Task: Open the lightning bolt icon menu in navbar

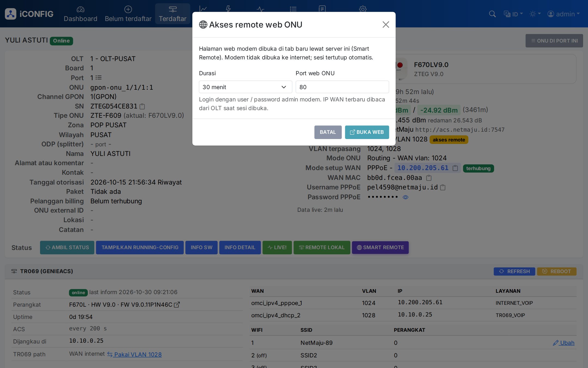Action: pos(228,9)
